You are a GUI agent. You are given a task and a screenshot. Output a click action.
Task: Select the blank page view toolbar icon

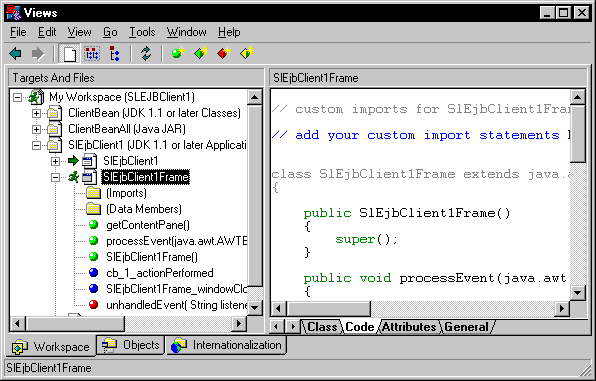tap(70, 54)
